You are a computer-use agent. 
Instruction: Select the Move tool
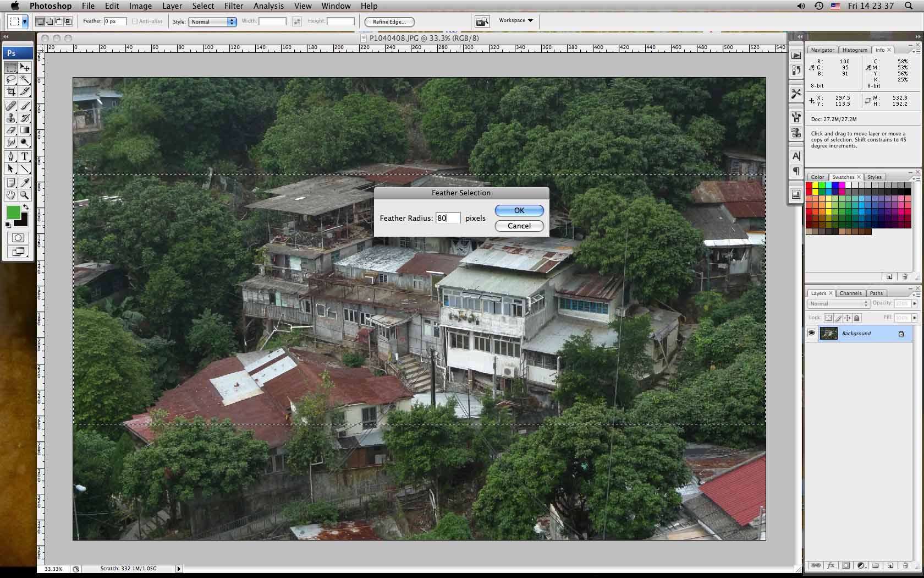[x=25, y=67]
